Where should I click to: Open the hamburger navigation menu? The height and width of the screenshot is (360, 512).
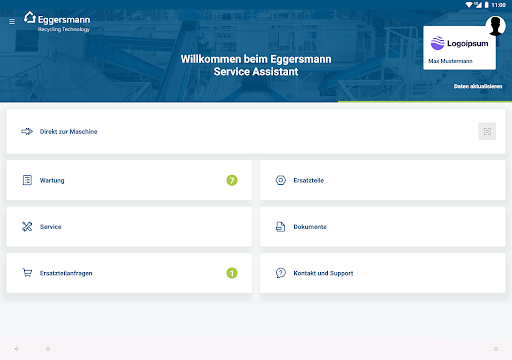pos(12,22)
